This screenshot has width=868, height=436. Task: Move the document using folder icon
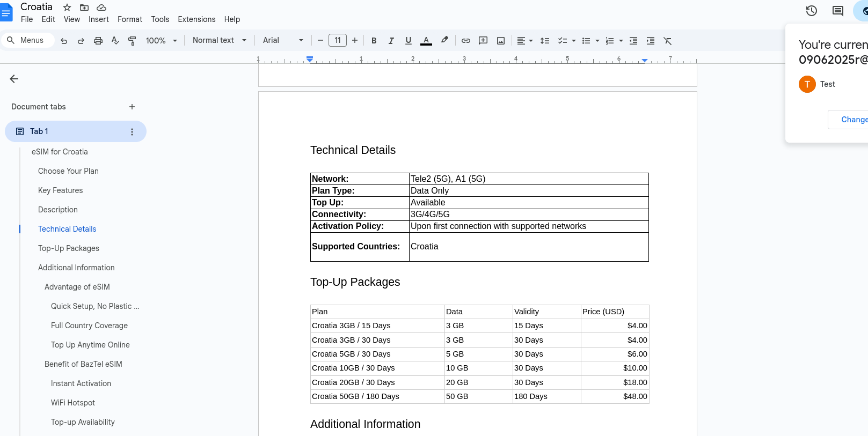84,8
